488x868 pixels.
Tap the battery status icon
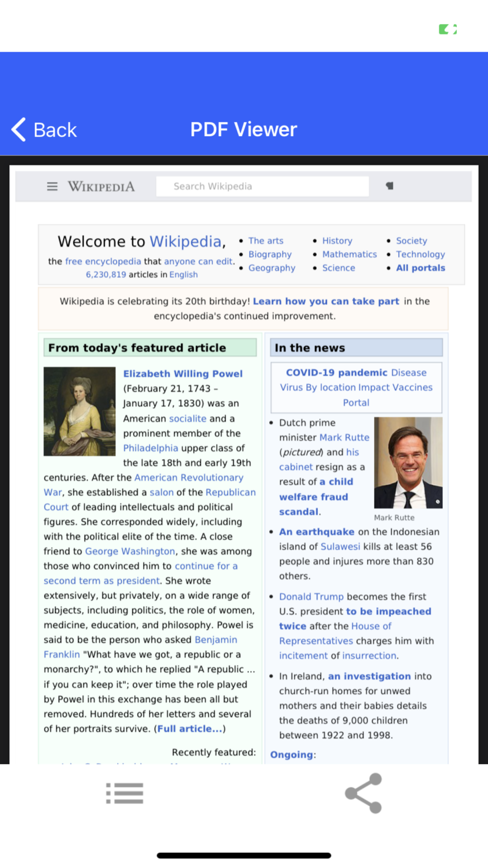pos(447,29)
